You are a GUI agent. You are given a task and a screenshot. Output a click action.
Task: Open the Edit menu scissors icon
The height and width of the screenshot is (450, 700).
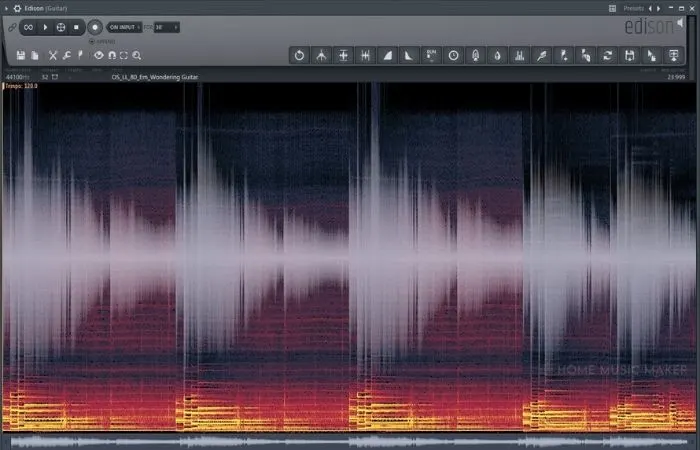[x=53, y=55]
